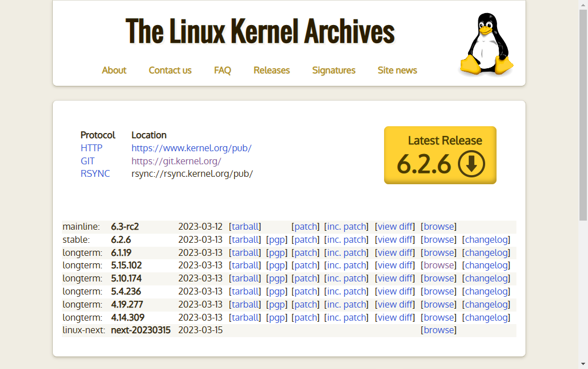Open patch for longterm 5.4.236

pos(305,292)
